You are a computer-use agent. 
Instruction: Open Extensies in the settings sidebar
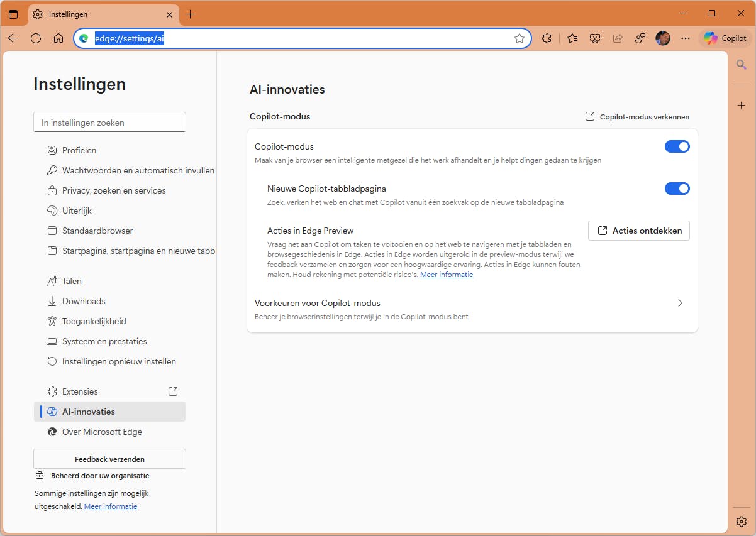tap(109, 391)
